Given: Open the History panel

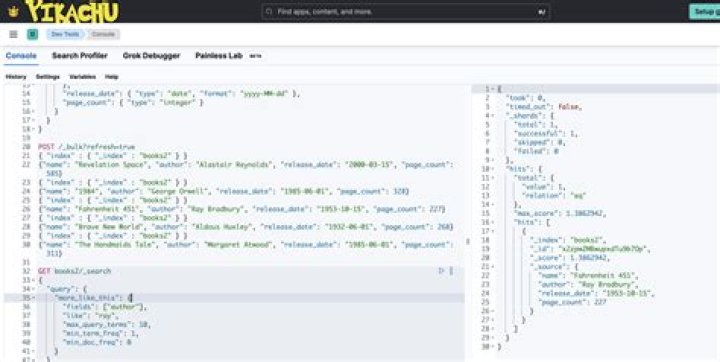Looking at the screenshot, I should (16, 77).
